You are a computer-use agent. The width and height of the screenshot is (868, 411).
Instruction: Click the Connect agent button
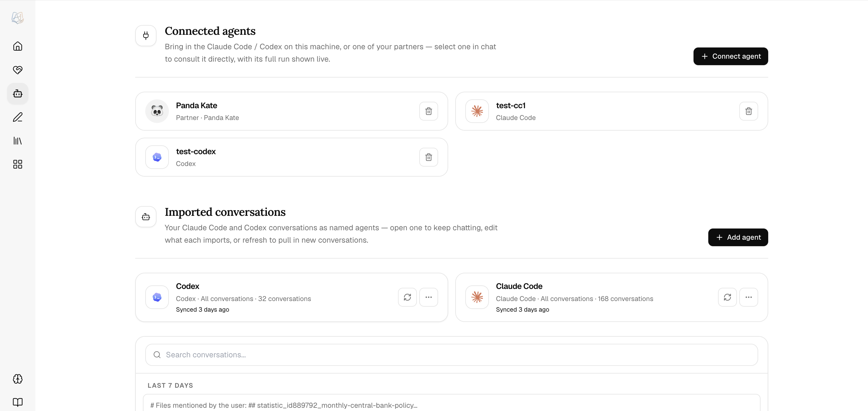click(730, 56)
